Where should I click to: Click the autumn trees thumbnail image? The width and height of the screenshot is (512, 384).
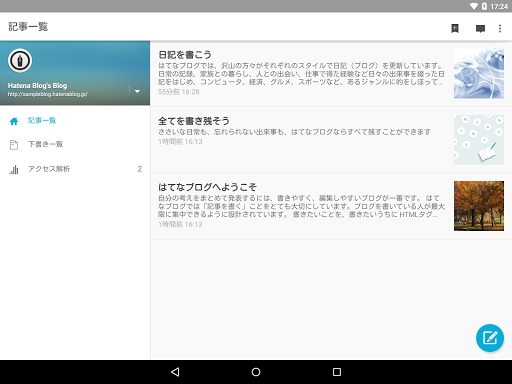click(x=479, y=206)
